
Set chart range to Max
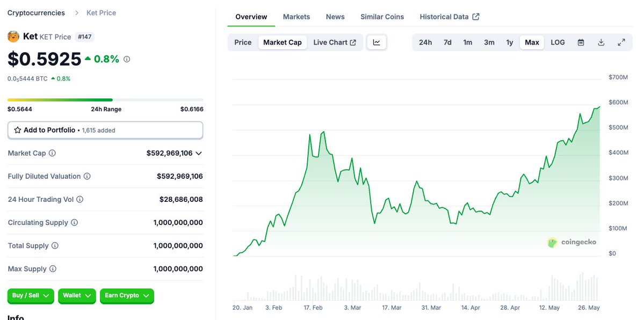532,42
